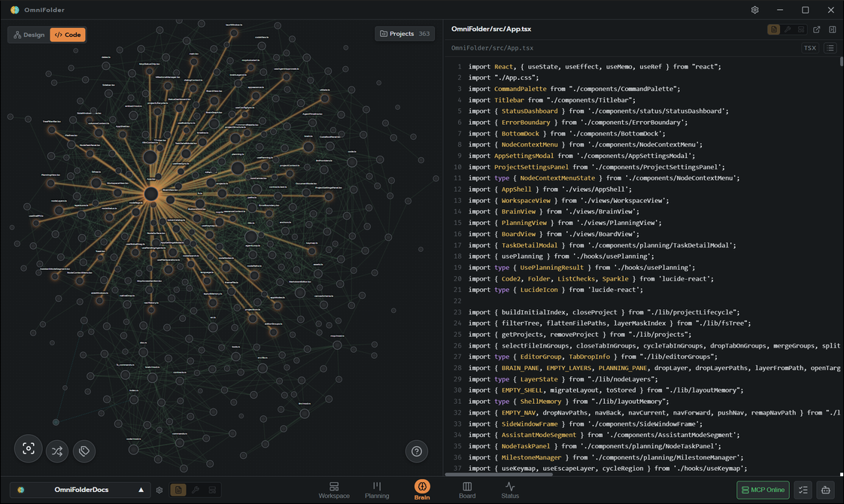Click ShellMemory on line 31
Image resolution: width=844 pixels, height=504 pixels.
point(540,401)
